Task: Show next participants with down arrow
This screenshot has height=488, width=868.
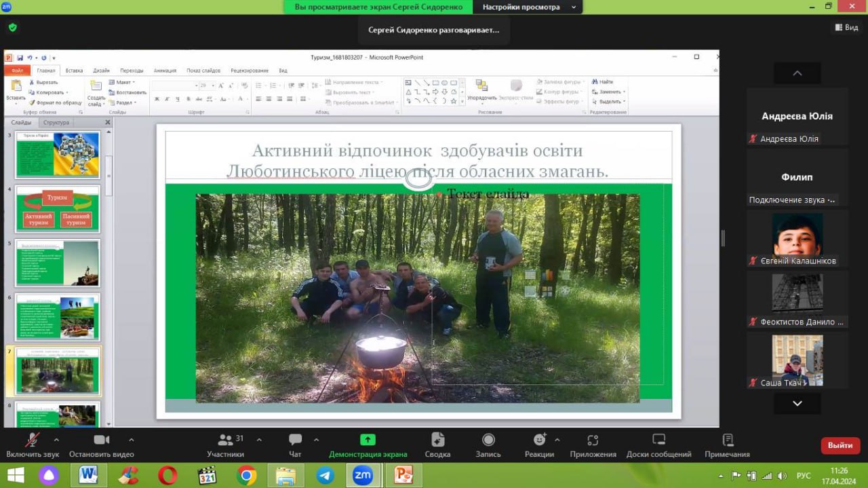Action: [797, 403]
